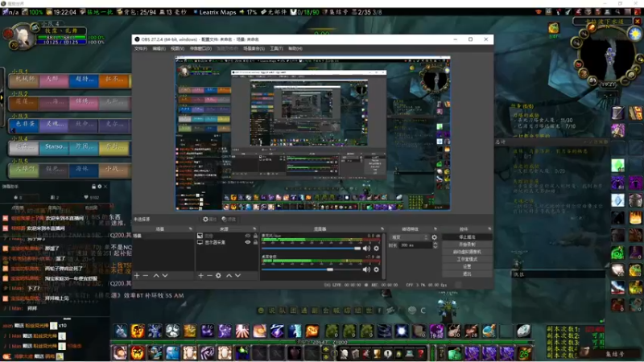
Task: Open the 文件(F) menu in OBS
Action: [x=140, y=48]
